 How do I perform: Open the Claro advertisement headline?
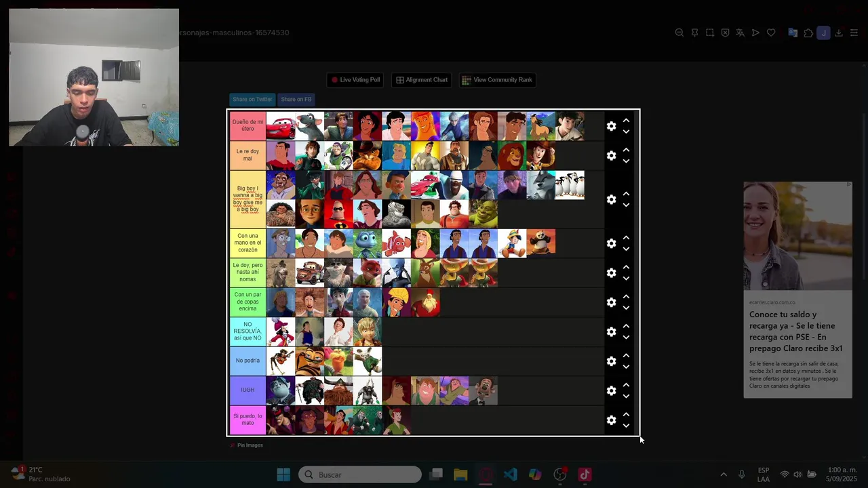tap(797, 331)
